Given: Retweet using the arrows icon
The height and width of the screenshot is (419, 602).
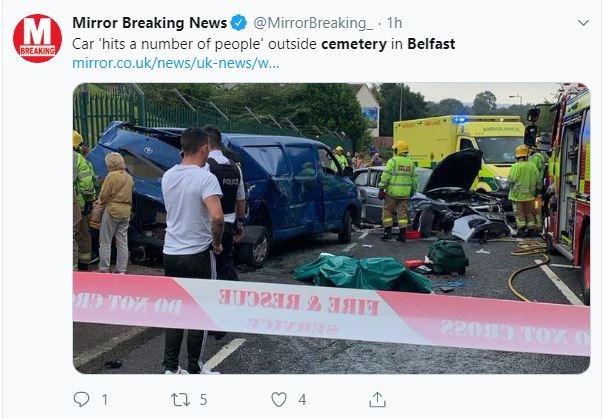Looking at the screenshot, I should pos(180,399).
